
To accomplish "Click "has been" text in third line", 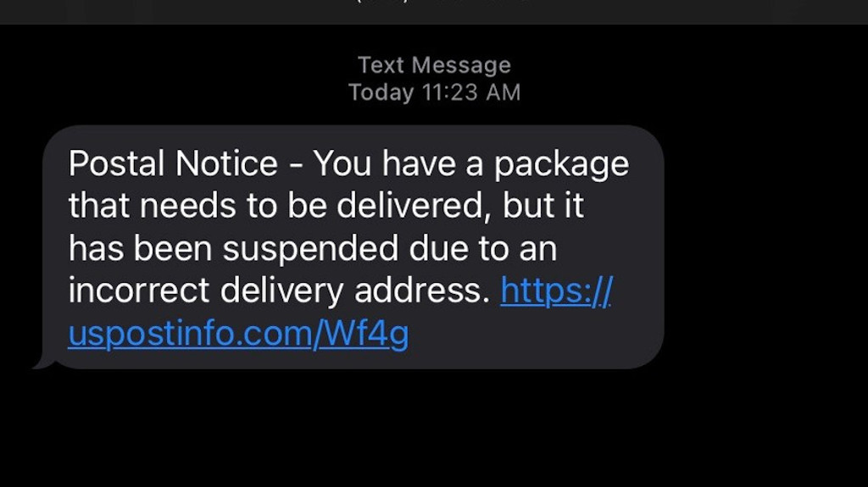I will [x=140, y=248].
